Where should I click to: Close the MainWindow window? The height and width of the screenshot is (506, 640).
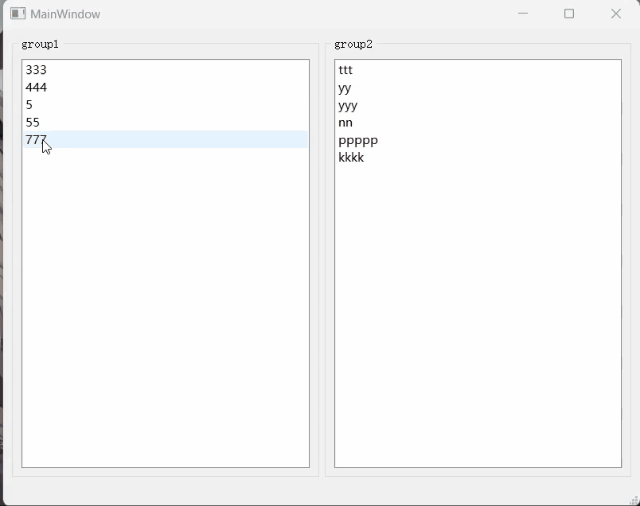[x=616, y=14]
